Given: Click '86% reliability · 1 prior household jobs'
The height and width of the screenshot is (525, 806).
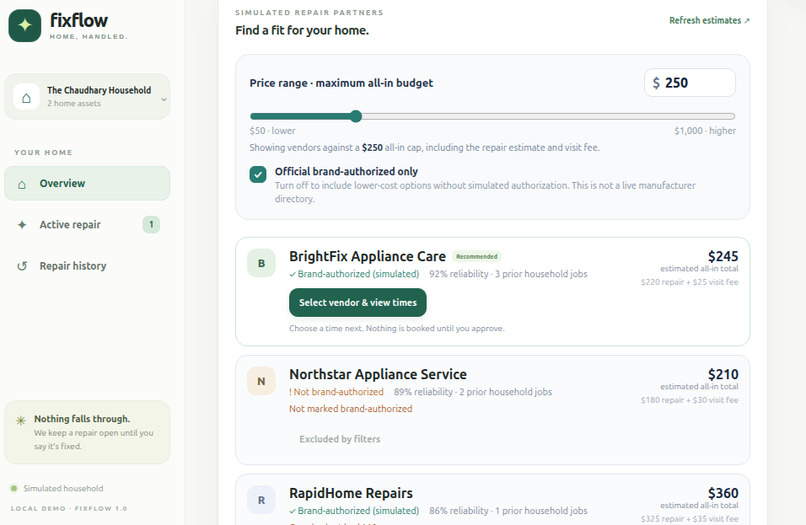Looking at the screenshot, I should [508, 511].
